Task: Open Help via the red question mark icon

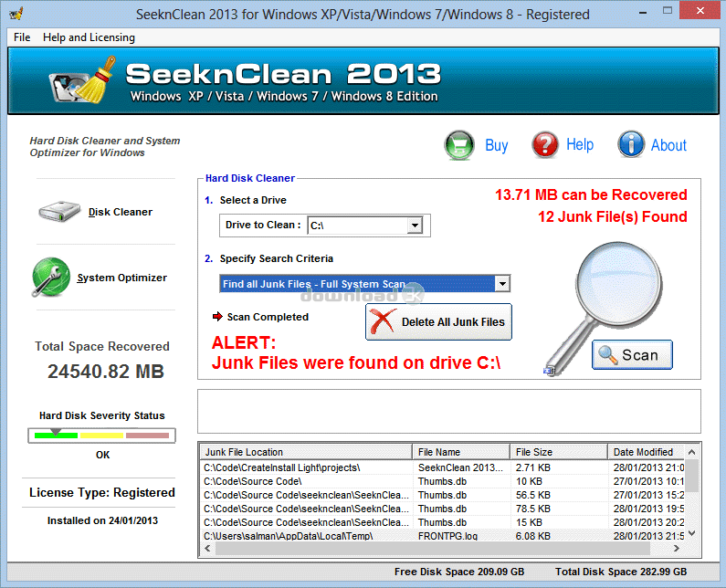Action: coord(545,145)
